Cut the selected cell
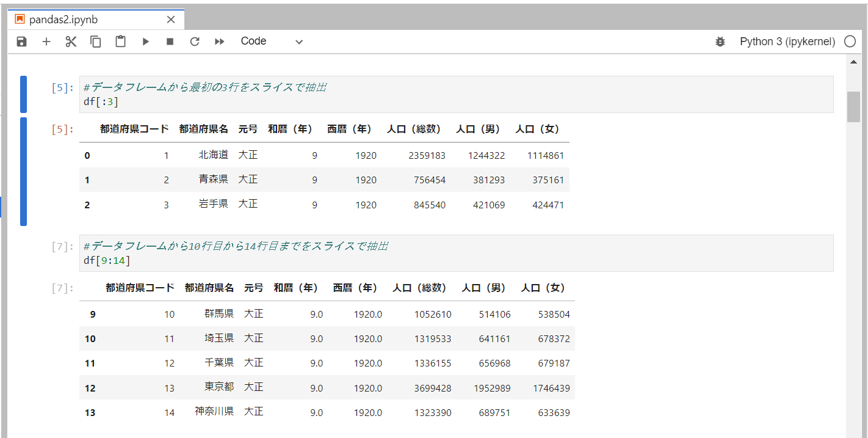The width and height of the screenshot is (868, 438). pos(71,41)
